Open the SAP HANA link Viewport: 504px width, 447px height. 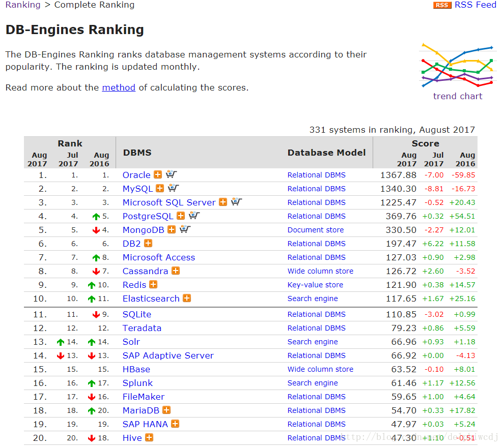coord(145,425)
